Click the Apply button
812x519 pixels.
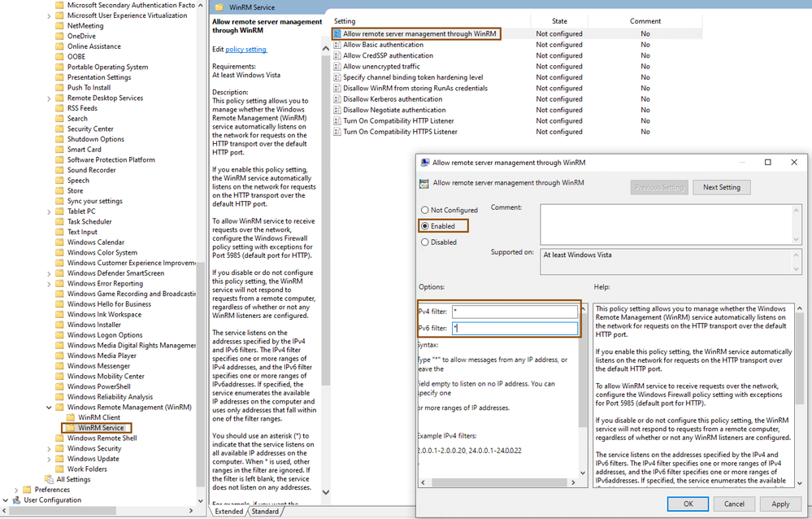point(780,504)
